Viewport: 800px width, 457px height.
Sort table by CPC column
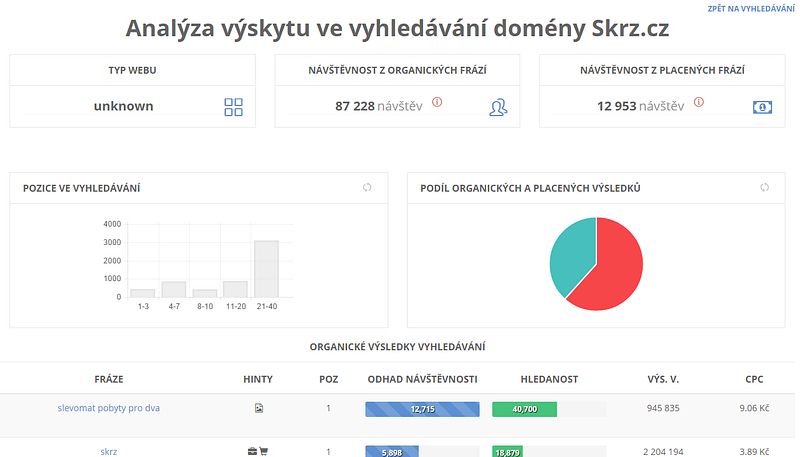point(754,379)
